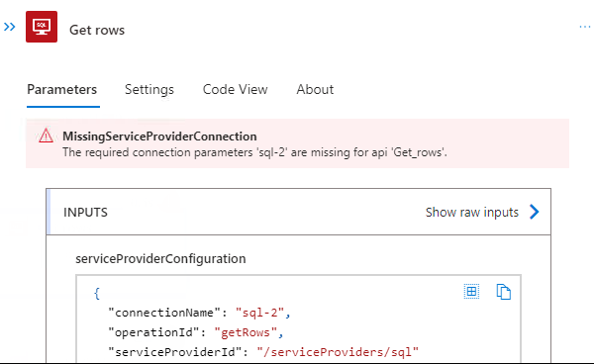Collapse the panel with double chevron icon
Viewport: 594px width, 364px height.
coord(10,27)
